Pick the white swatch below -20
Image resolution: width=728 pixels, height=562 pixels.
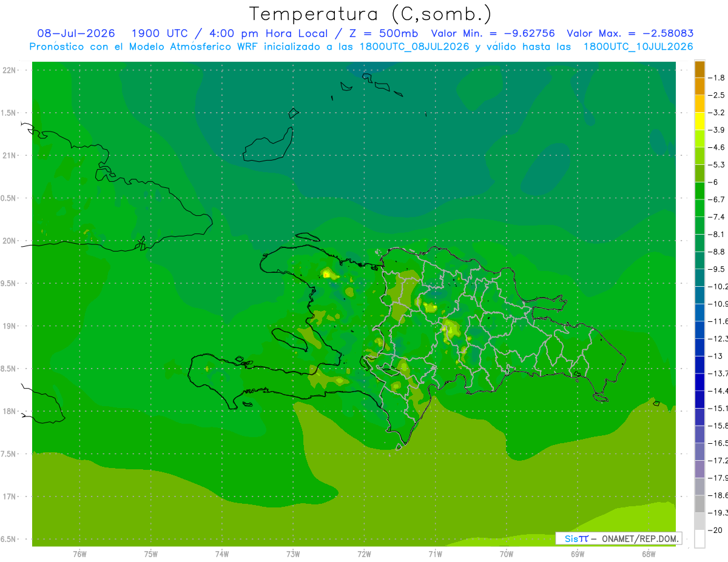[x=699, y=538]
